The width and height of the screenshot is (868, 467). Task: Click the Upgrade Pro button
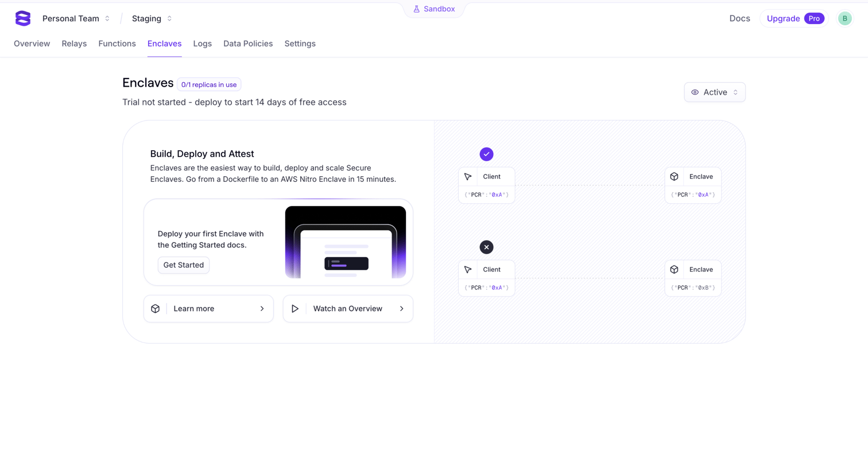pyautogui.click(x=795, y=18)
